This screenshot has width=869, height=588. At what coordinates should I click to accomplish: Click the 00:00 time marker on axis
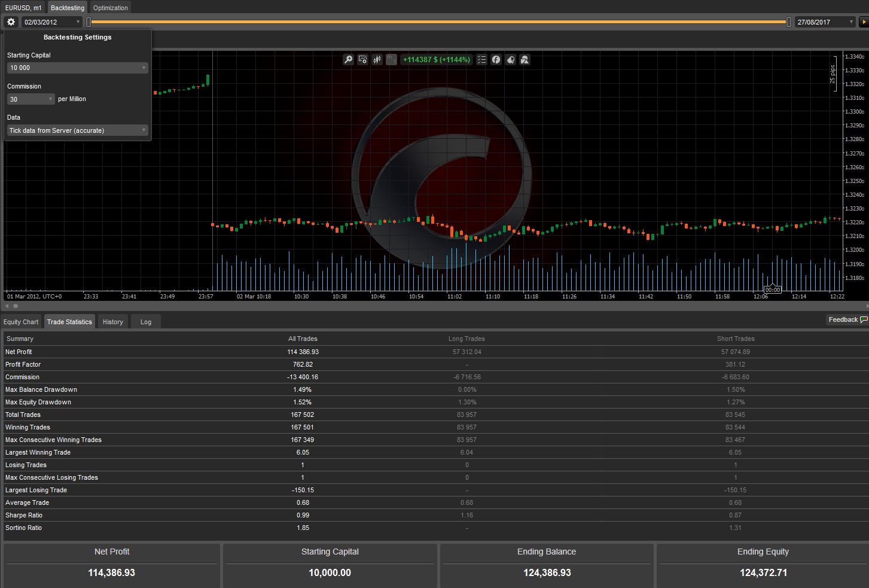coord(773,290)
